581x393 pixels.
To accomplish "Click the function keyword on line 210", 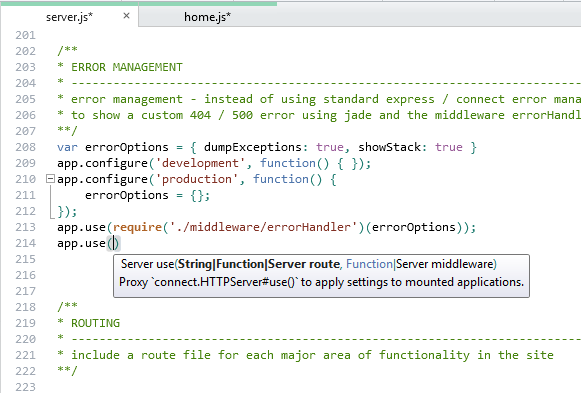I will coord(280,179).
